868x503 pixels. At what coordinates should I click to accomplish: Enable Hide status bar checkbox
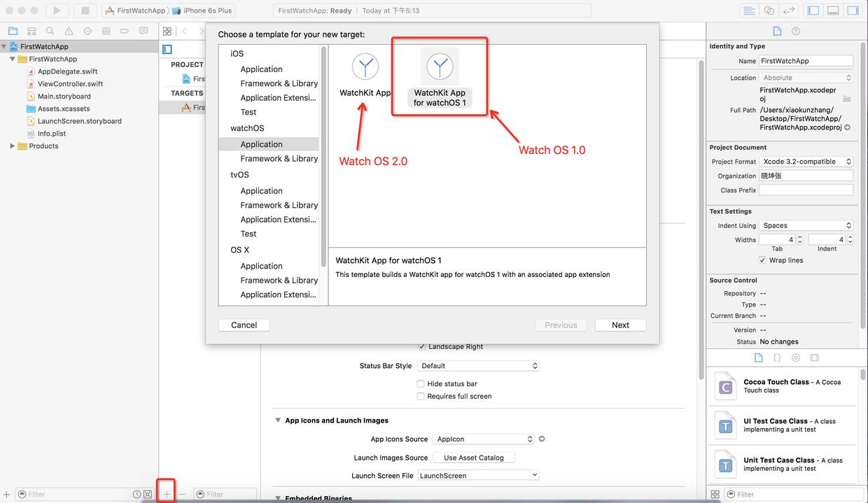(421, 383)
